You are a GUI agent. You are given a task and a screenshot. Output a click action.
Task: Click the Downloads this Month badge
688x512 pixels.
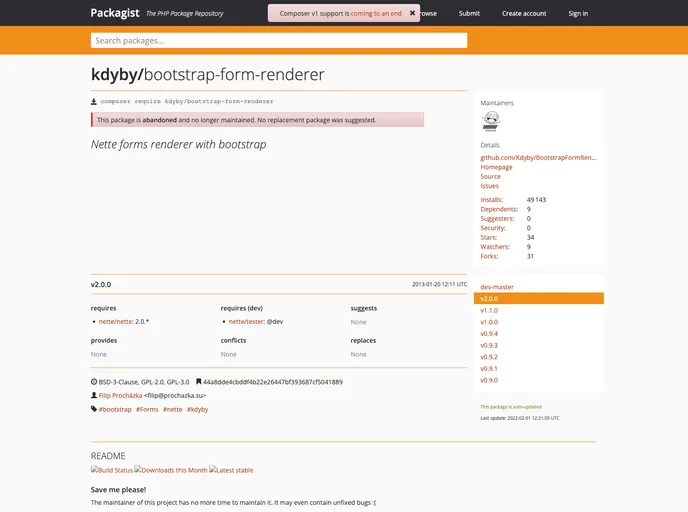coord(171,470)
